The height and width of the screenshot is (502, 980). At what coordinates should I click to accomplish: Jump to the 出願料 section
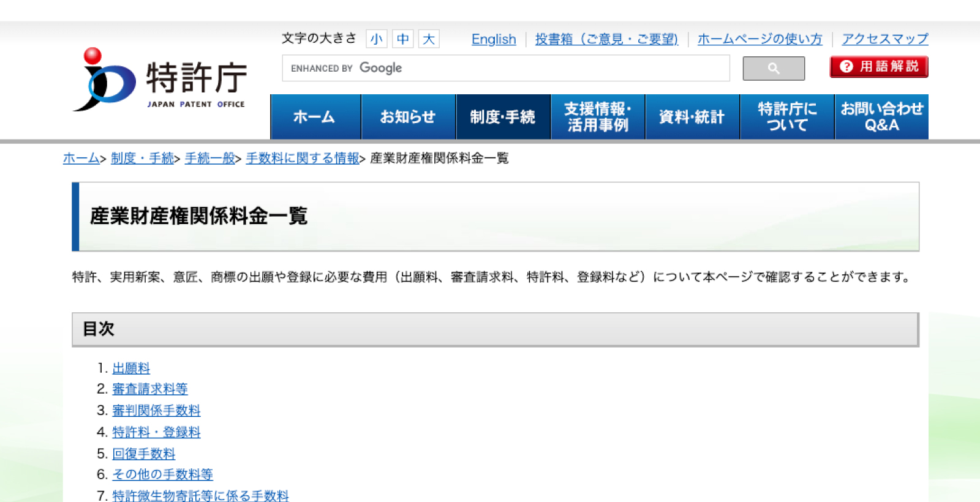tap(131, 369)
